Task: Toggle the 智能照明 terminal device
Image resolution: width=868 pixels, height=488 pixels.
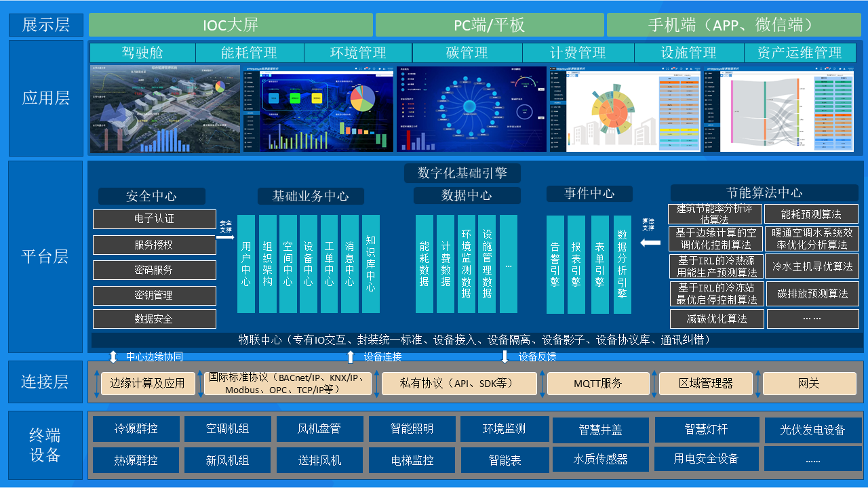Action: 411,429
